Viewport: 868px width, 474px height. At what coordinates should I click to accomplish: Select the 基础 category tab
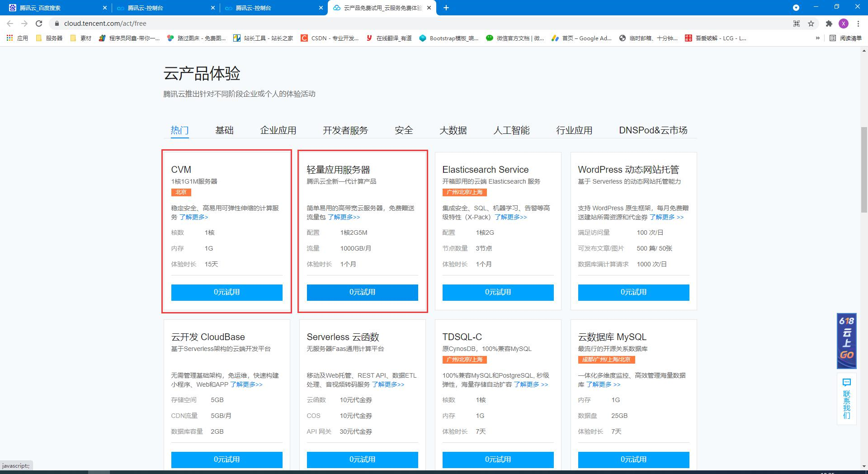point(224,131)
